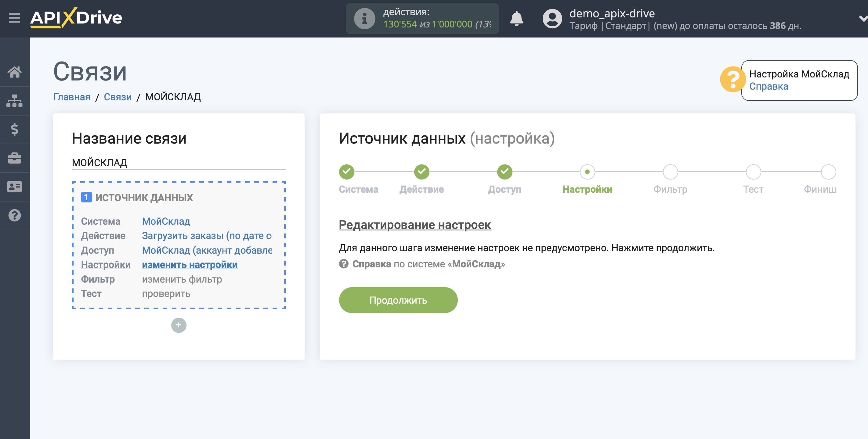Click the Система step label
868x439 pixels.
pos(359,189)
